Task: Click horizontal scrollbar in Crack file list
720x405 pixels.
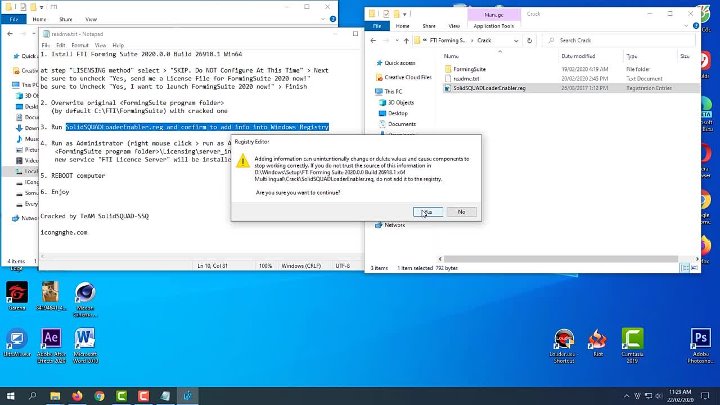Action: (560, 259)
